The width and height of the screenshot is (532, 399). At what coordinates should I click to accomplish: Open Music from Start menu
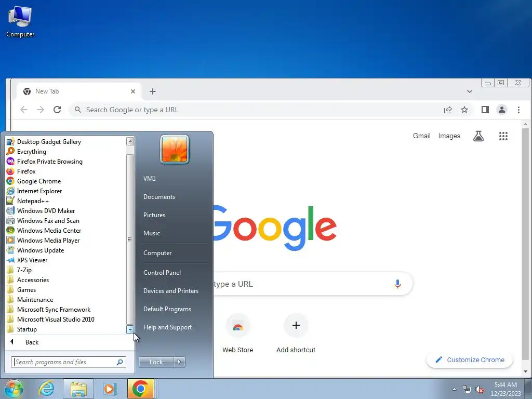pyautogui.click(x=152, y=233)
